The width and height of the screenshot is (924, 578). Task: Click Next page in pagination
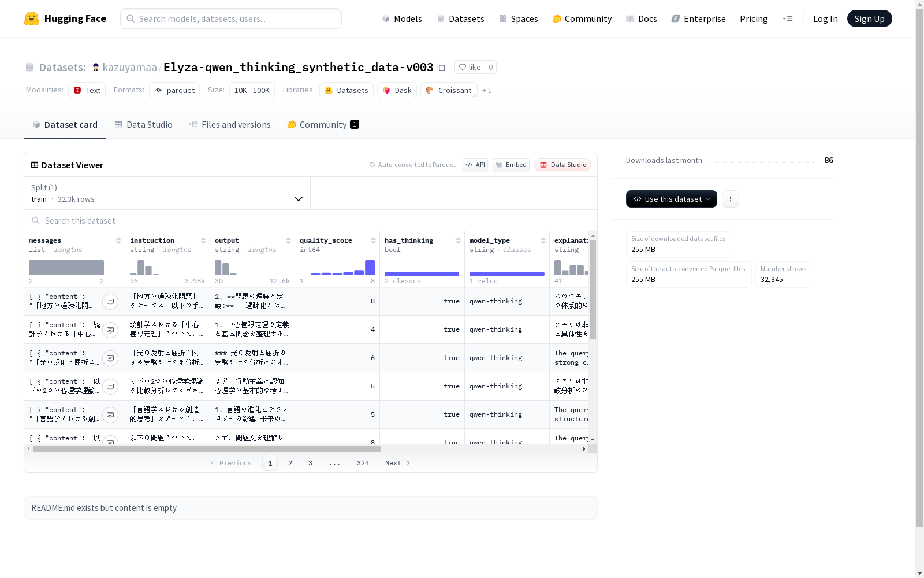click(397, 463)
